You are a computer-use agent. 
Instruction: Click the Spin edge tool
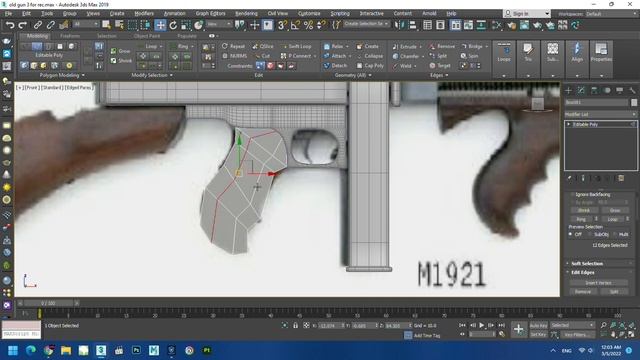click(x=469, y=56)
